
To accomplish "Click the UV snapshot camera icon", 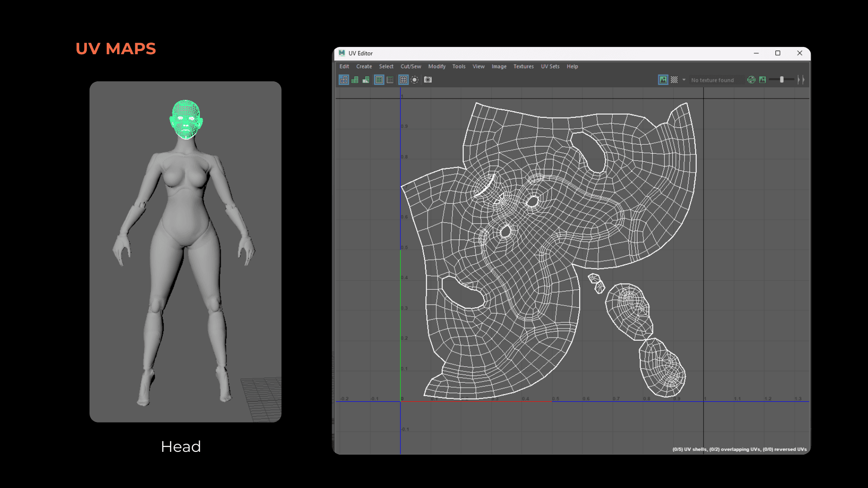I will click(x=428, y=80).
